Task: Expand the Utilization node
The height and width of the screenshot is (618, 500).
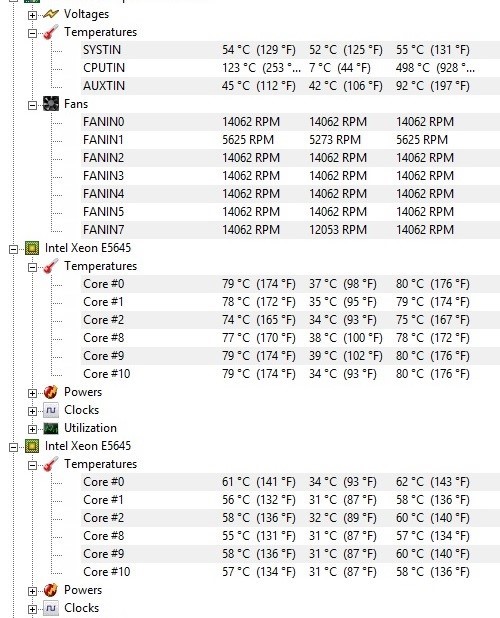Action: (32, 429)
